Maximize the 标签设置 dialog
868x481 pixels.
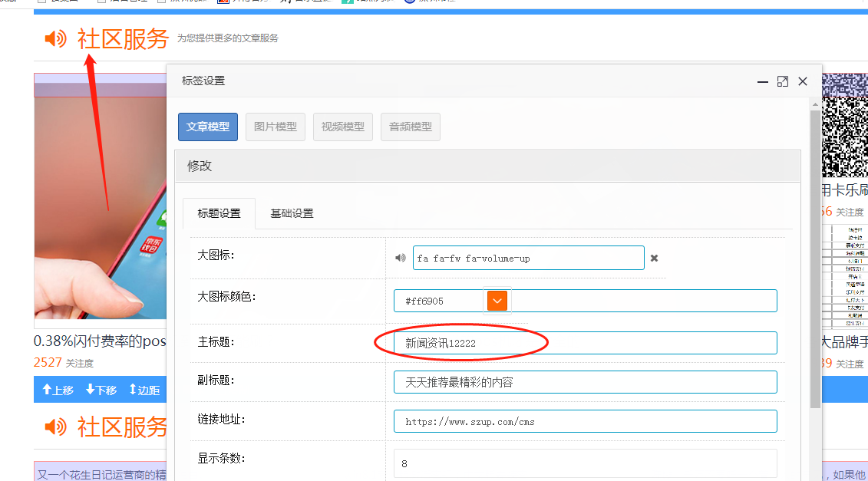pyautogui.click(x=782, y=81)
